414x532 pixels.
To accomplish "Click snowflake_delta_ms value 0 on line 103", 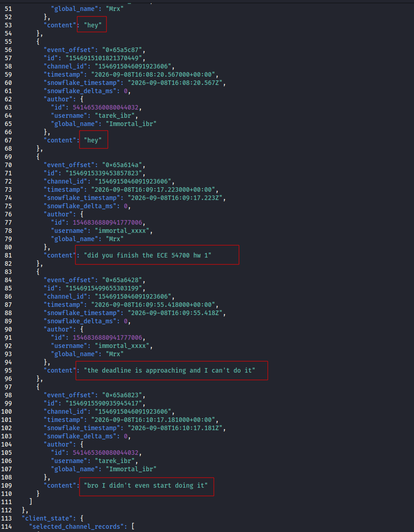I will [126, 436].
